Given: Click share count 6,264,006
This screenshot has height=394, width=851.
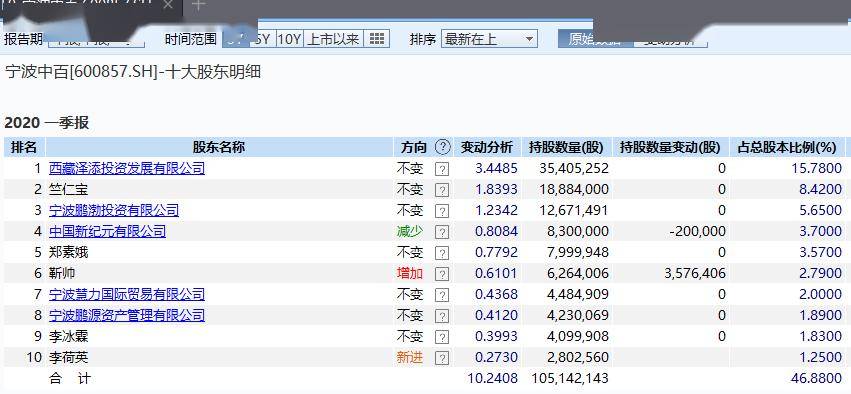Looking at the screenshot, I should point(577,273).
